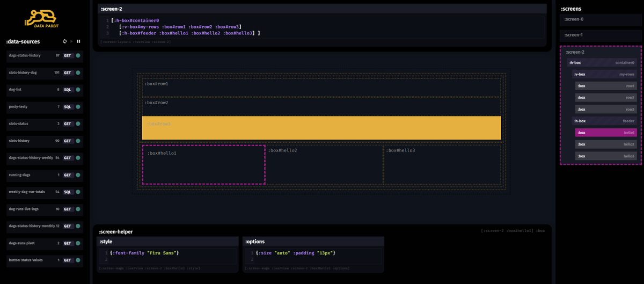Open :screen-0 in the screens list
Screen dimensions: 644x284
point(601,19)
